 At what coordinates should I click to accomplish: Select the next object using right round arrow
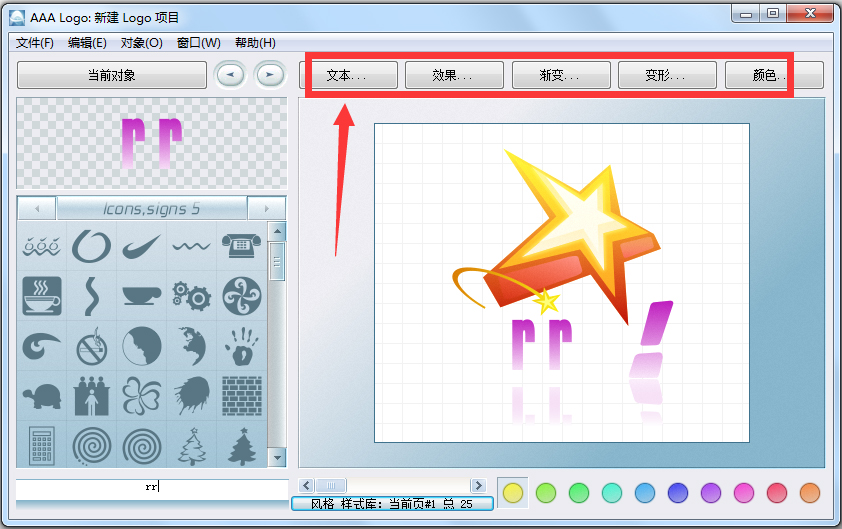coord(269,75)
